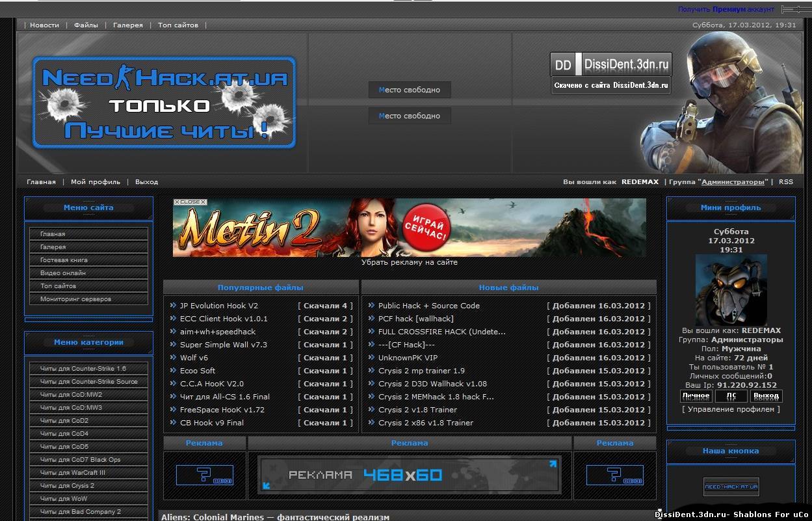Click the upper Место свободно ad slot
This screenshot has height=521, width=812.
(x=410, y=90)
